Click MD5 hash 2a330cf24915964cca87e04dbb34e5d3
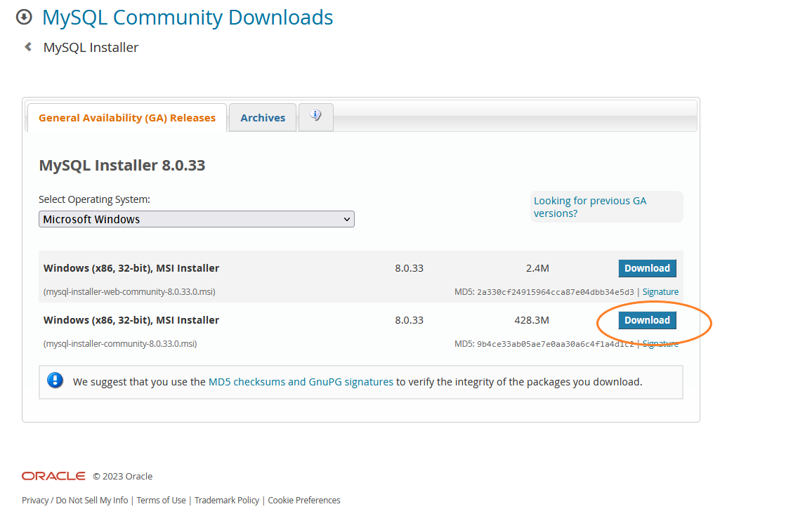This screenshot has width=812, height=516. click(x=555, y=292)
